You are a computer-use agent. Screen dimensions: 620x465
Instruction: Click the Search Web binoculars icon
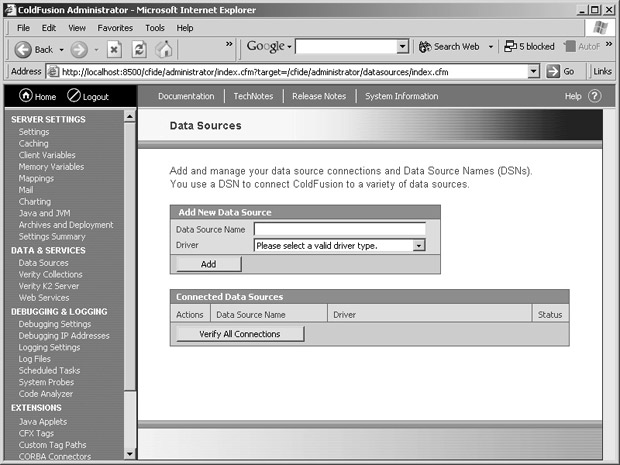pyautogui.click(x=425, y=47)
